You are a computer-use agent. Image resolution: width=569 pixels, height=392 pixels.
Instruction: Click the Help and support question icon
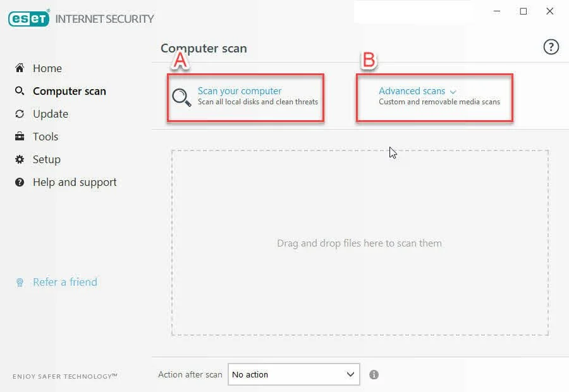pyautogui.click(x=20, y=182)
